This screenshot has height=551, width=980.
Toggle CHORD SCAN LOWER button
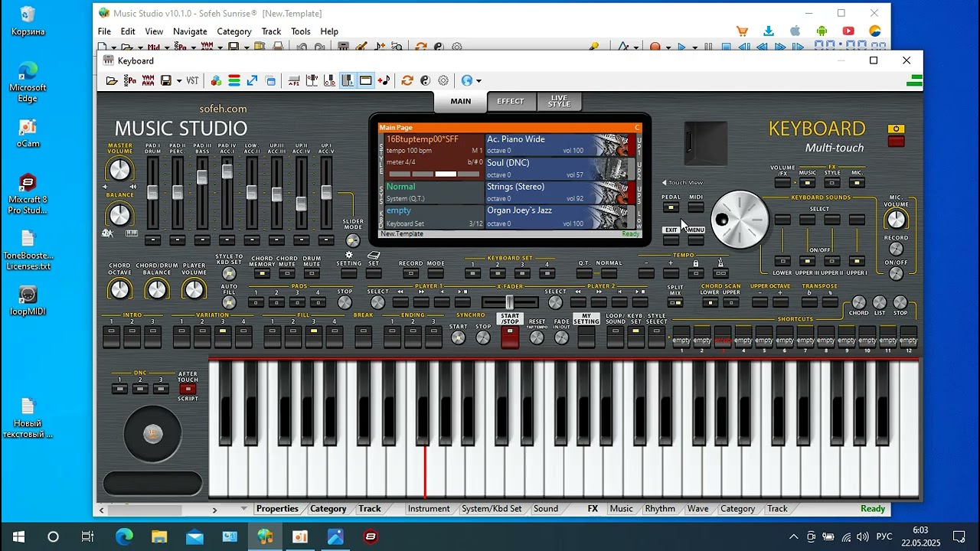(710, 302)
